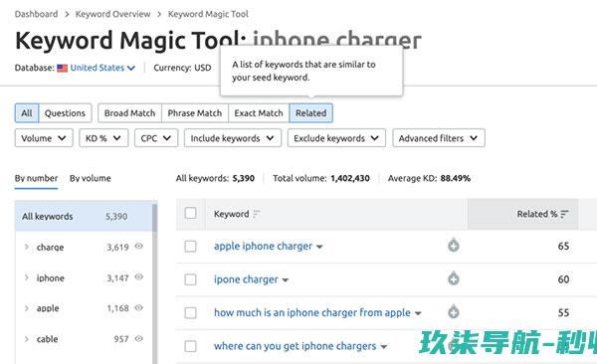Open Include keywords dropdown
Image resolution: width=597 pixels, height=364 pixels.
(x=233, y=138)
